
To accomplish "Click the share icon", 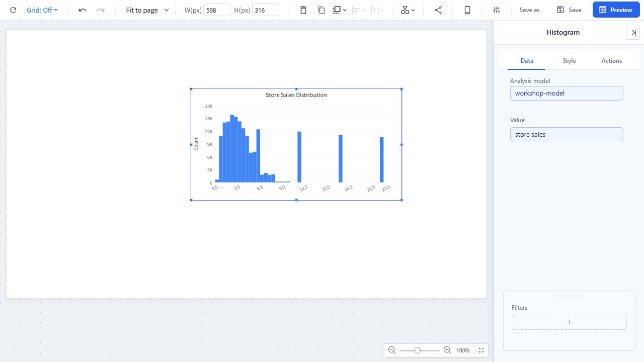I will 438,10.
